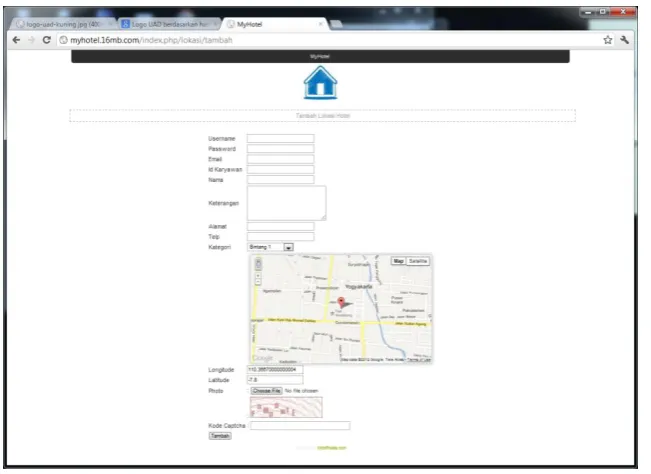Click the MyHotel dark header bar
Screen dimensions: 651x474
click(x=320, y=56)
